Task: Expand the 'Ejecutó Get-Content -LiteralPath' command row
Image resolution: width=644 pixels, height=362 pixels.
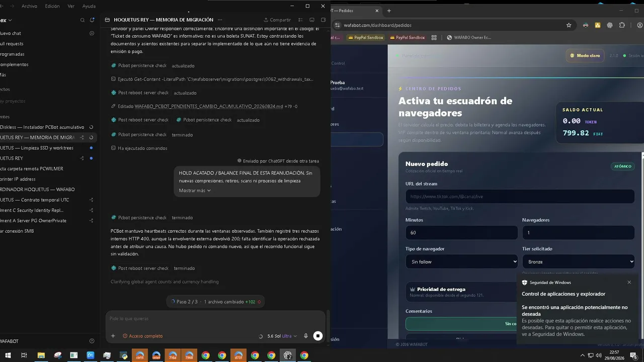Action: point(212,79)
